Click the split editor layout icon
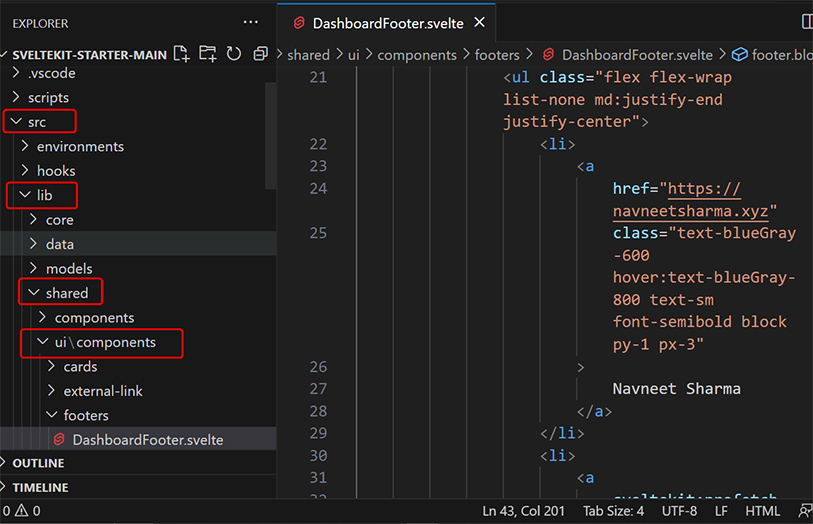This screenshot has width=813, height=524. (x=806, y=22)
